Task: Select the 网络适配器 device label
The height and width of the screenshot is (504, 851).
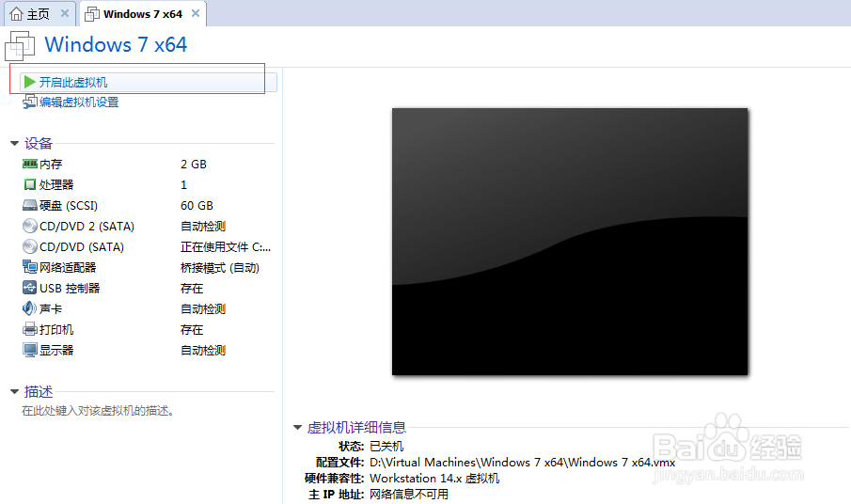Action: [68, 267]
